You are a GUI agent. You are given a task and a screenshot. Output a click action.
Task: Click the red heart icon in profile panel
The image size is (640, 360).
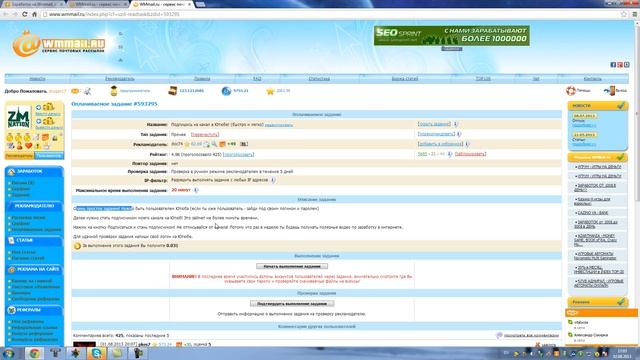pos(29,146)
